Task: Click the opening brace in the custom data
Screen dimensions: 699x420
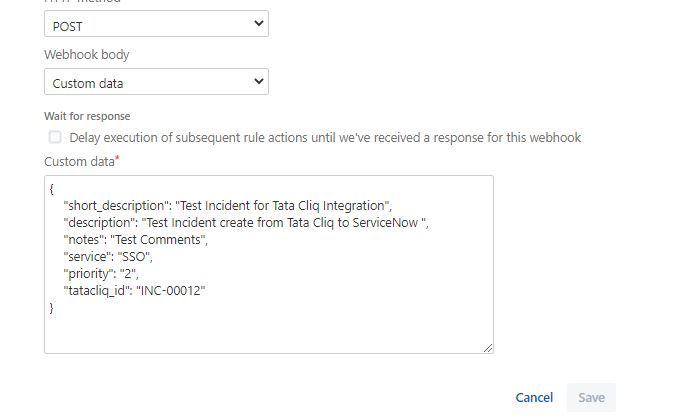Action: pos(52,189)
